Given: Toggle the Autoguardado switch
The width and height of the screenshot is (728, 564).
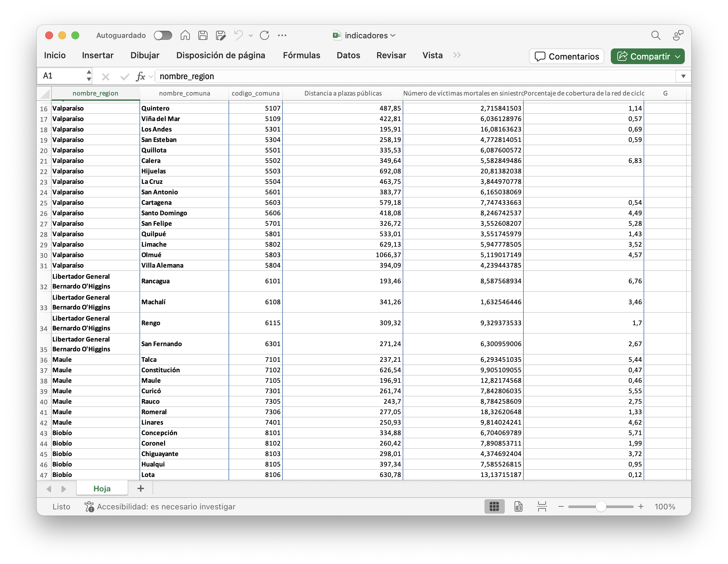Looking at the screenshot, I should 163,35.
